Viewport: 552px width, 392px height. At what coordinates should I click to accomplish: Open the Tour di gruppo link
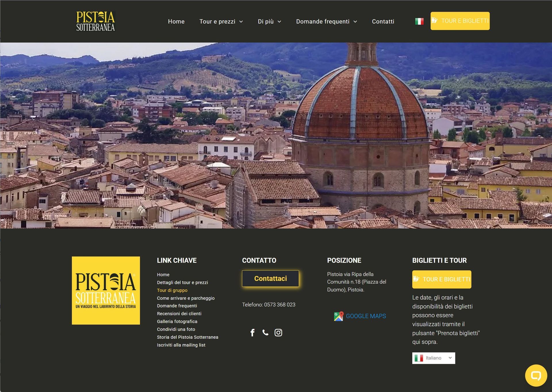tap(172, 290)
